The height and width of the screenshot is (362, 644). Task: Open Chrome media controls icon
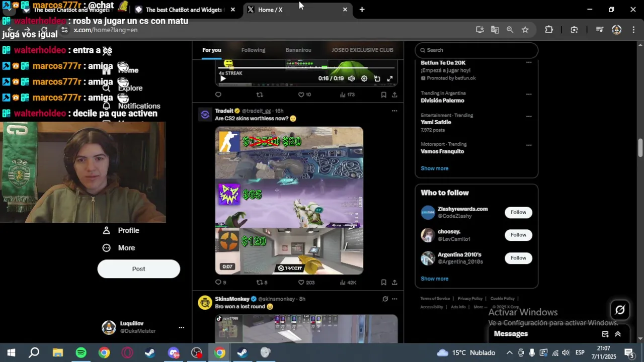tap(599, 30)
